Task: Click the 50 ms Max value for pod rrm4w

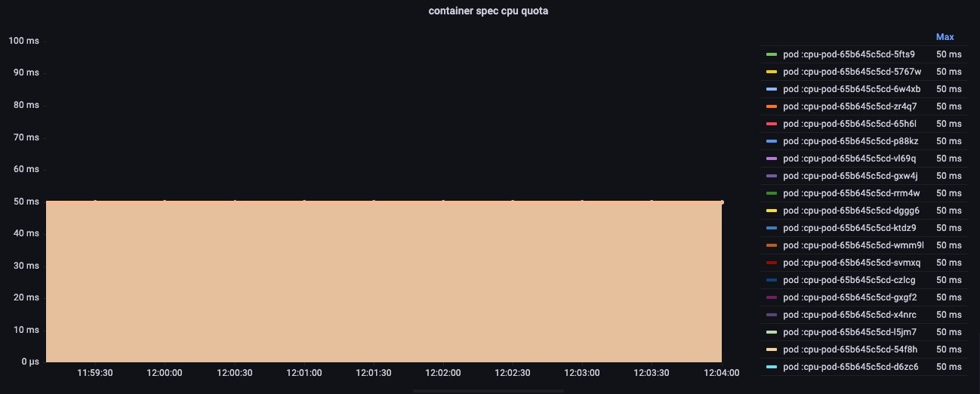Action: (949, 193)
